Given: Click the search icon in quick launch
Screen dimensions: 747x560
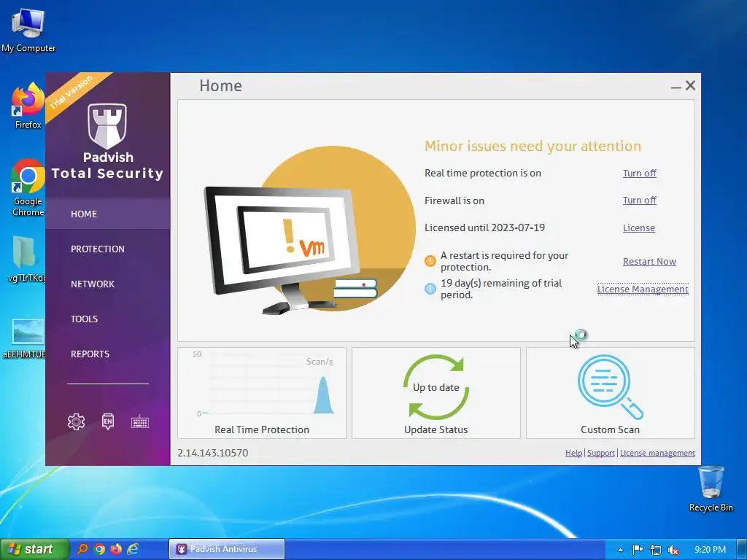Looking at the screenshot, I should coord(82,549).
